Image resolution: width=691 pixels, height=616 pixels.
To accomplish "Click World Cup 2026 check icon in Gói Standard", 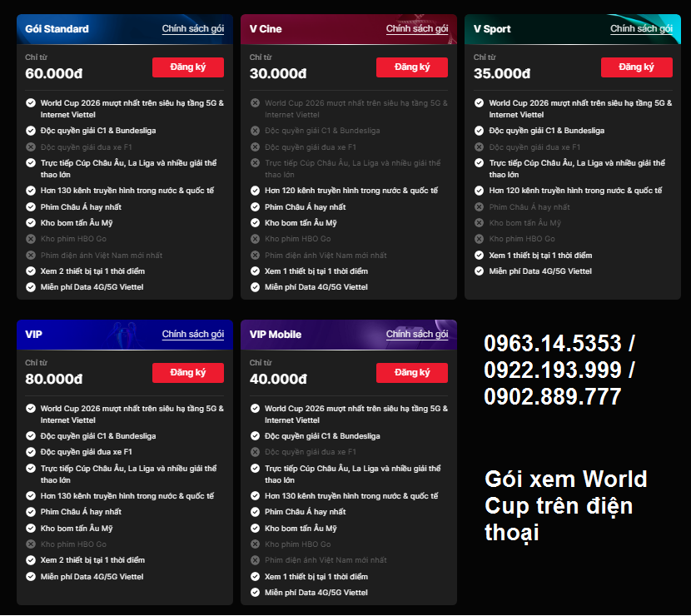I will pos(31,102).
